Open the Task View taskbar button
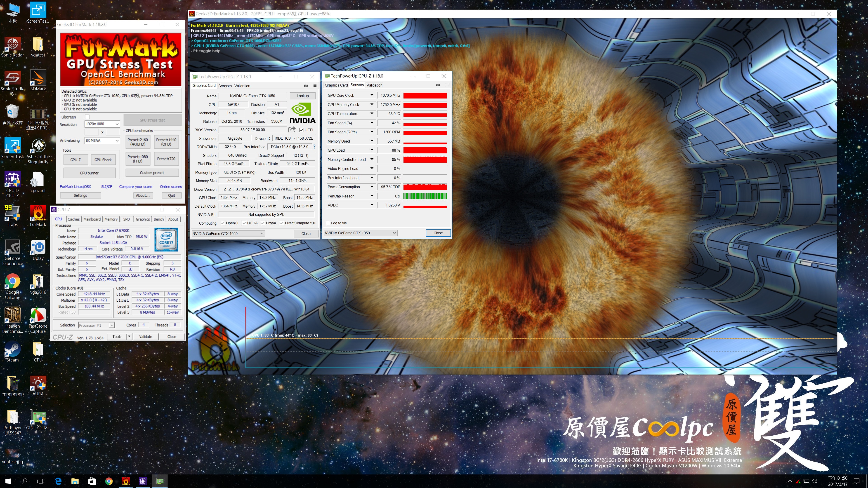The image size is (868, 488). [x=41, y=481]
